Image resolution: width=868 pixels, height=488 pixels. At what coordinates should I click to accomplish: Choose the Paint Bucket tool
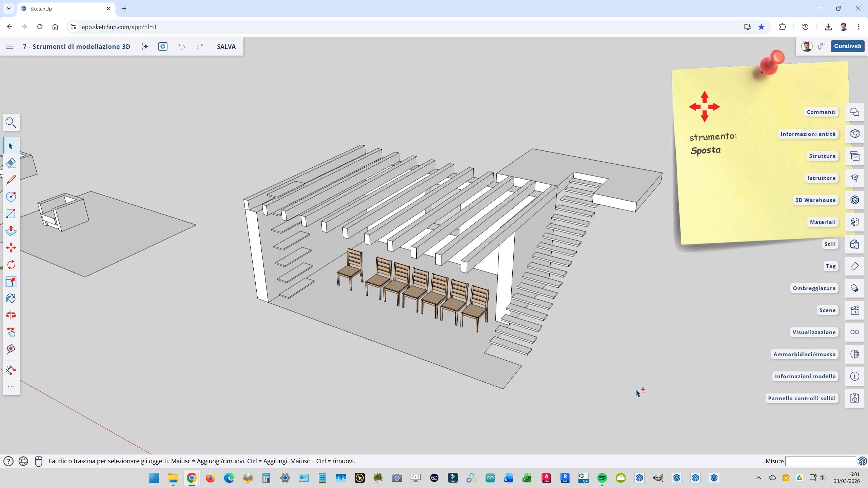(x=11, y=298)
